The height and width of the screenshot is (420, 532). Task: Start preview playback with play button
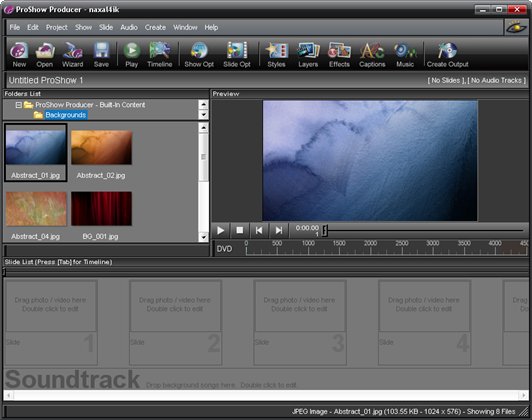(220, 231)
